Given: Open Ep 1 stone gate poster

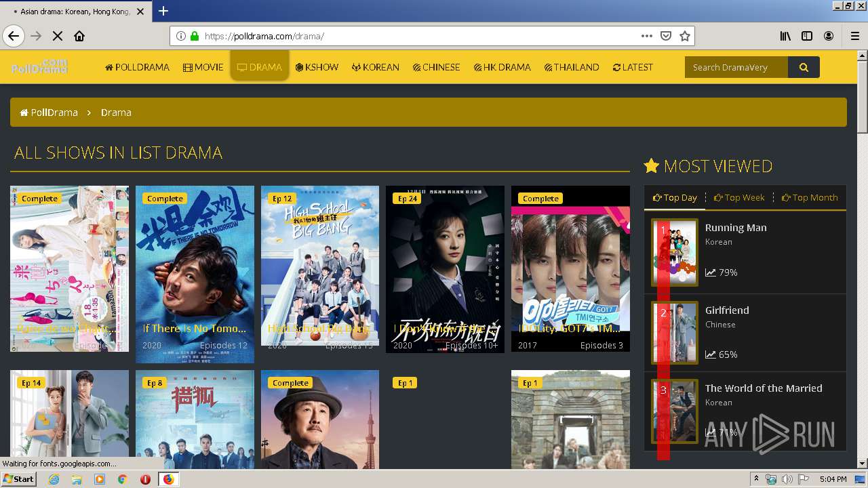Looking at the screenshot, I should click(x=570, y=419).
